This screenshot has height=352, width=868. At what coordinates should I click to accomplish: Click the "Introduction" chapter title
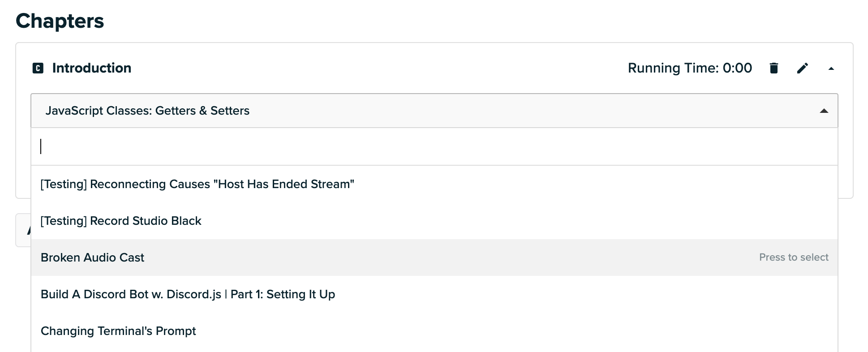click(92, 68)
